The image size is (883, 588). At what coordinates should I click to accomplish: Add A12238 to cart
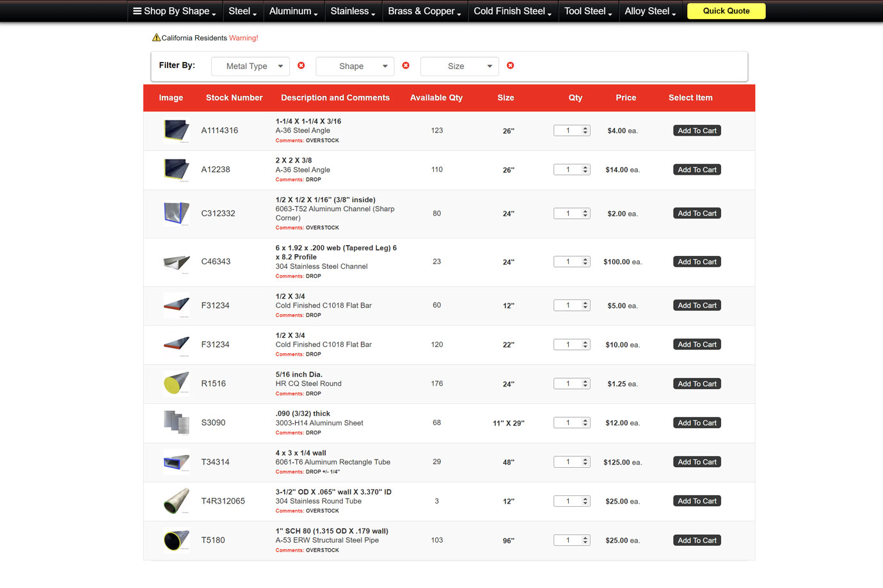(697, 170)
